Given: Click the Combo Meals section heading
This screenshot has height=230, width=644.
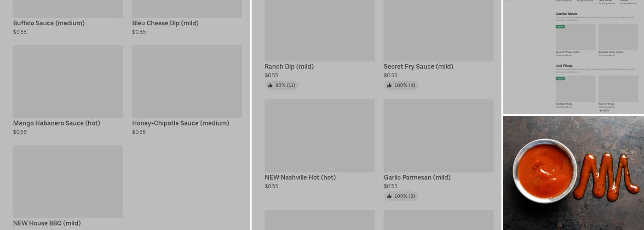Looking at the screenshot, I should pyautogui.click(x=566, y=14).
